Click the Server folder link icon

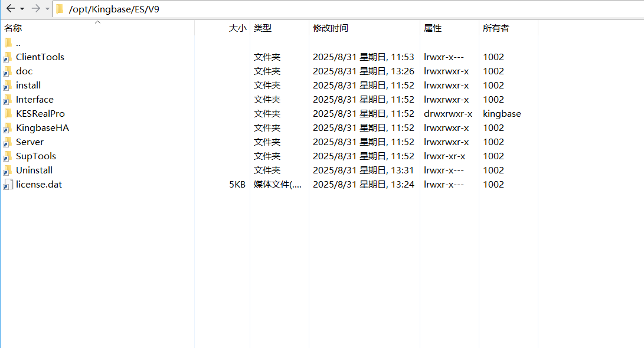pos(8,142)
